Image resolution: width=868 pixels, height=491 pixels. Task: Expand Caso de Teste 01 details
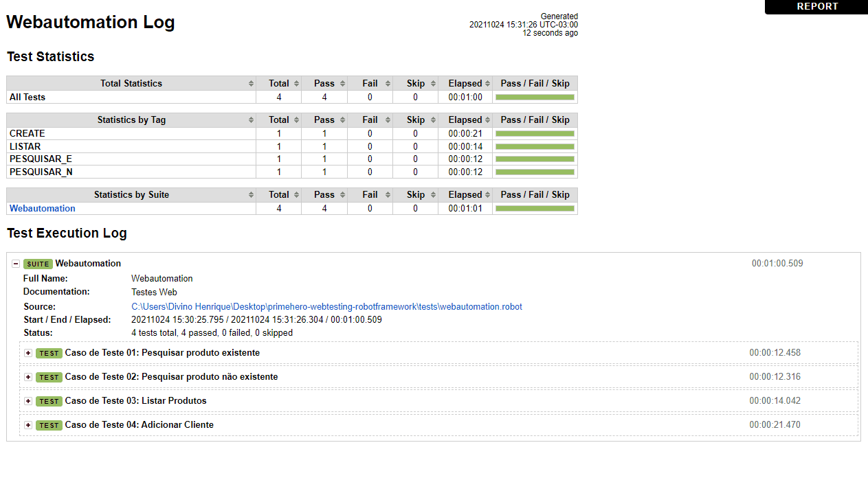pos(28,353)
